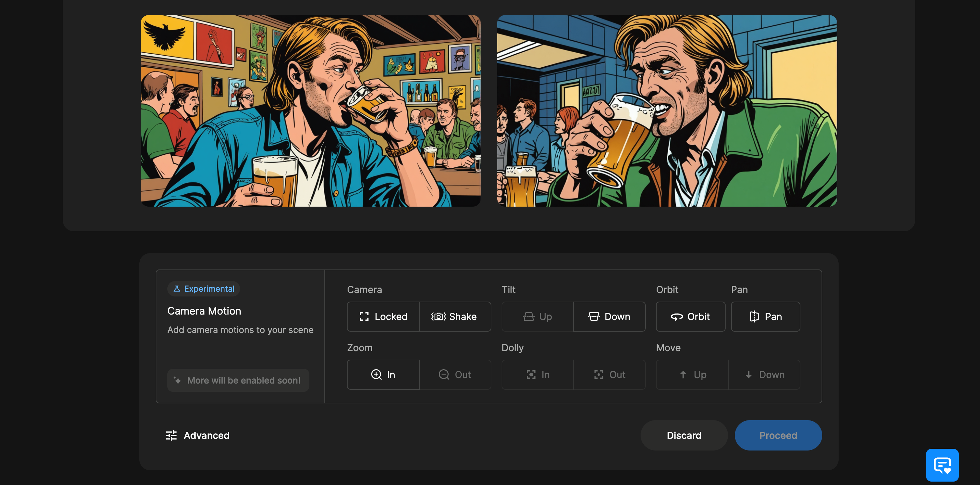This screenshot has height=485, width=980.
Task: Click the blue Proceed button
Action: click(778, 435)
